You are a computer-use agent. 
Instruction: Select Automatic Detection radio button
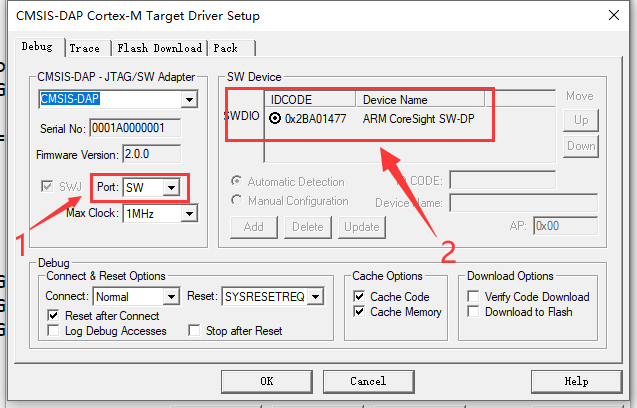pos(236,180)
